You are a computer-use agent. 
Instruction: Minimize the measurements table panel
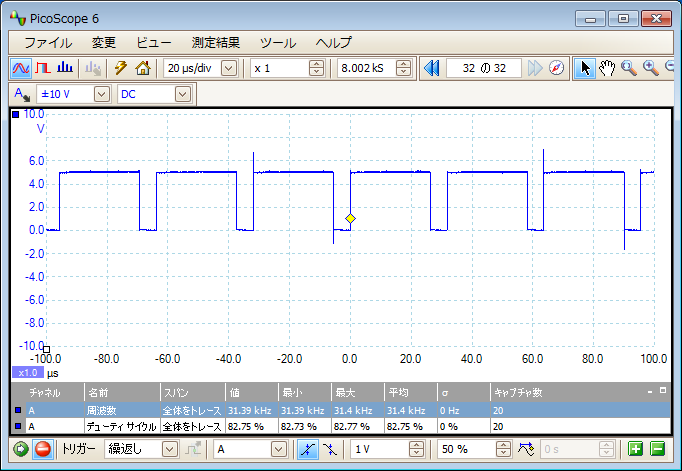click(650, 392)
